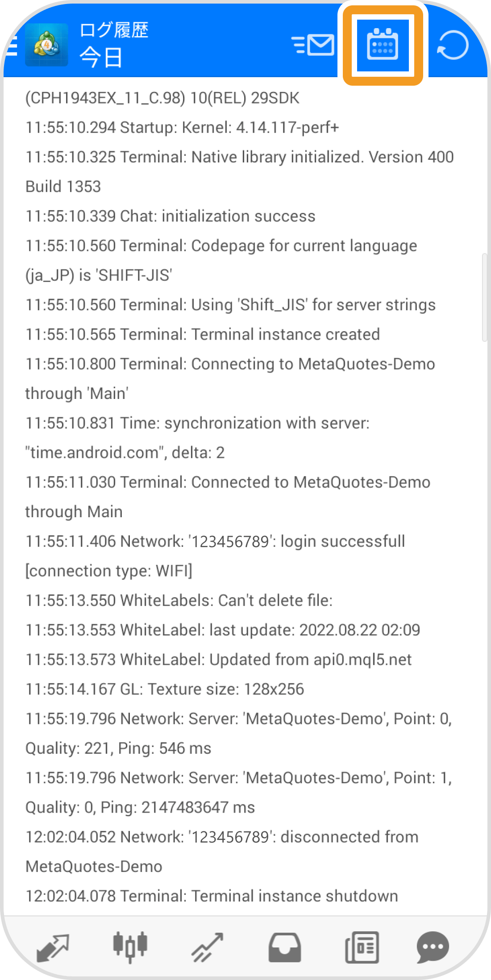Tap the 今日 date subtitle

101,58
